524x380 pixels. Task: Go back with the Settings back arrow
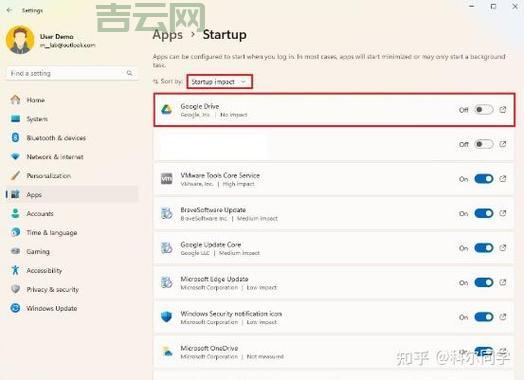[9, 10]
